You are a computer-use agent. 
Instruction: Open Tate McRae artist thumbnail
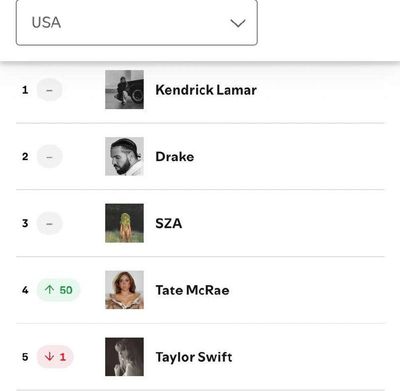point(124,290)
